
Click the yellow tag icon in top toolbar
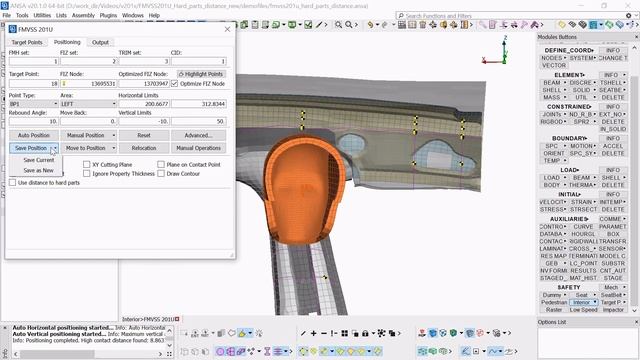[562, 25]
